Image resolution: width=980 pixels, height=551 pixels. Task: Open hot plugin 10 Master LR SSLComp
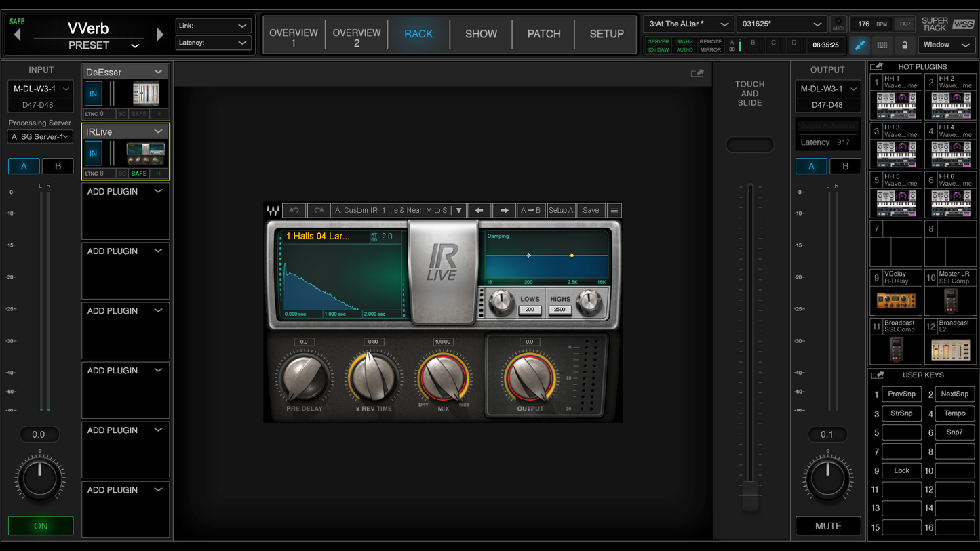950,300
